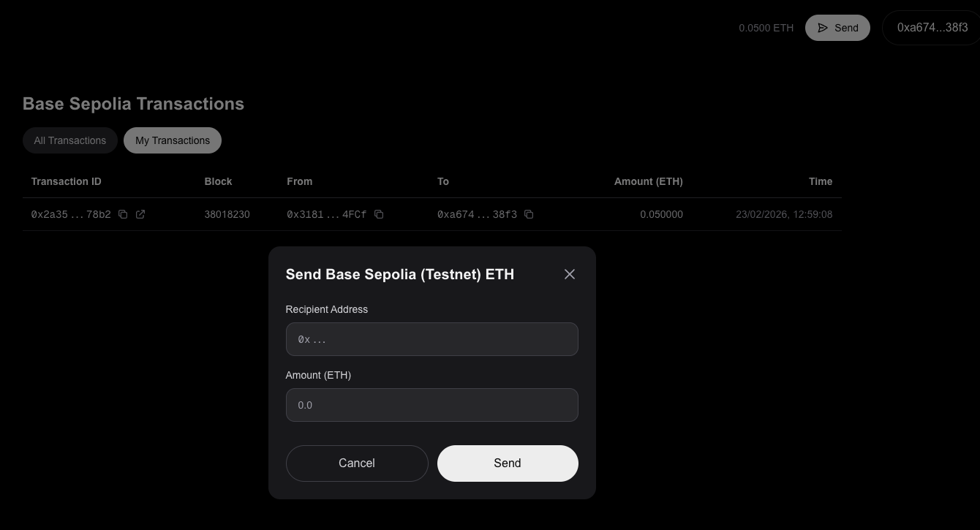Screen dimensions: 980x530
Task: Click the Transaction ID column header
Action: click(x=66, y=181)
